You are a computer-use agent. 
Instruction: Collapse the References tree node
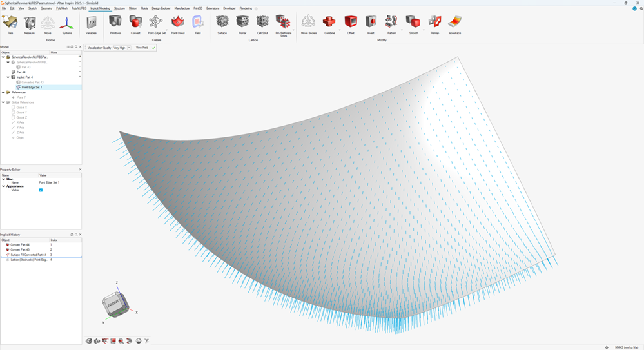click(x=3, y=92)
